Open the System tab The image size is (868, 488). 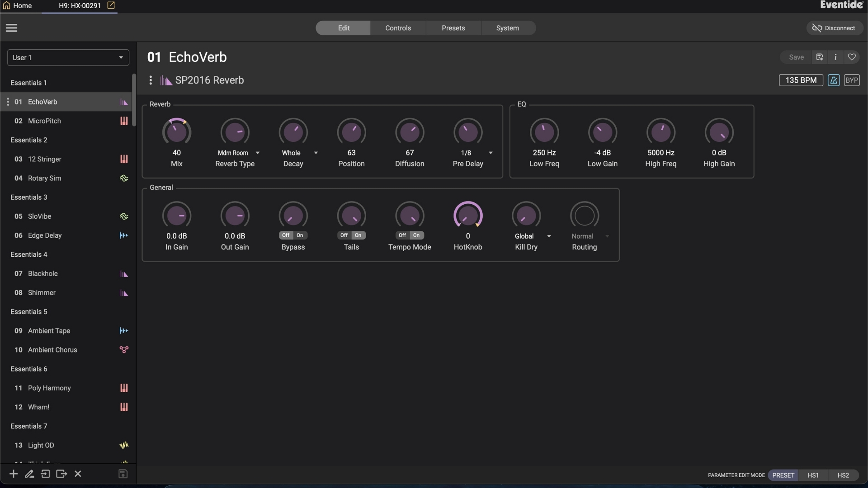[x=508, y=28]
